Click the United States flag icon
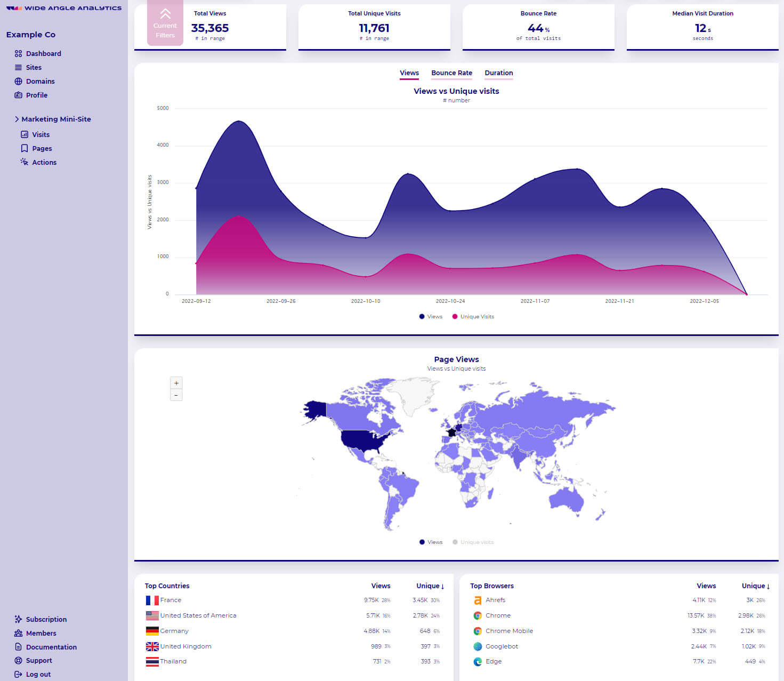 tap(152, 615)
